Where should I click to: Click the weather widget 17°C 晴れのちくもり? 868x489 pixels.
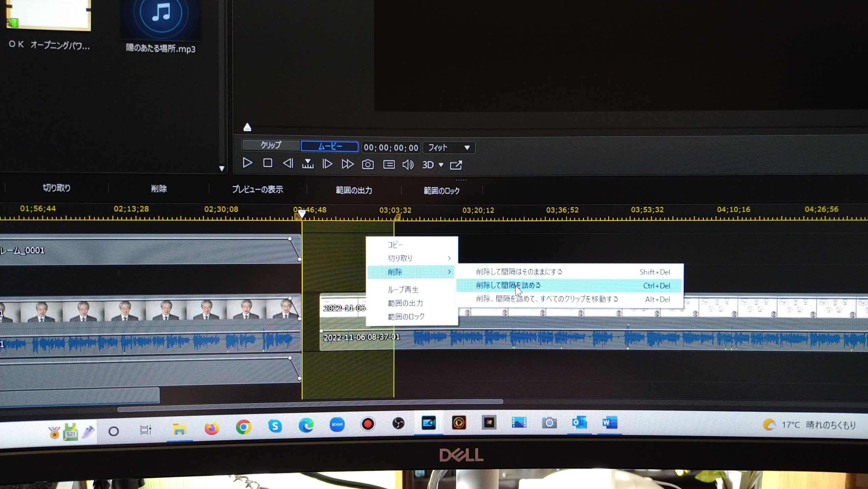click(810, 425)
